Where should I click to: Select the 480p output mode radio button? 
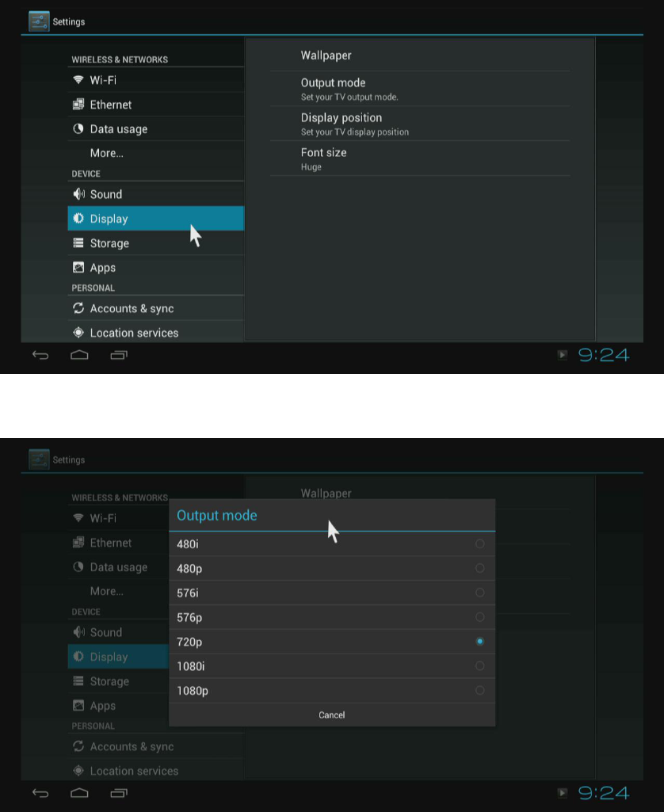coord(480,568)
